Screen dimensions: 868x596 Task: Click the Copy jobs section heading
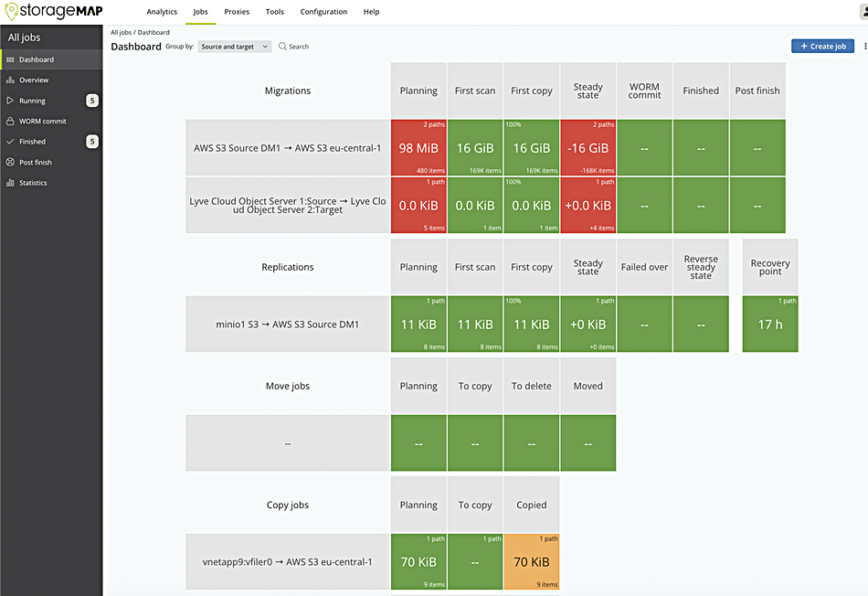[287, 505]
